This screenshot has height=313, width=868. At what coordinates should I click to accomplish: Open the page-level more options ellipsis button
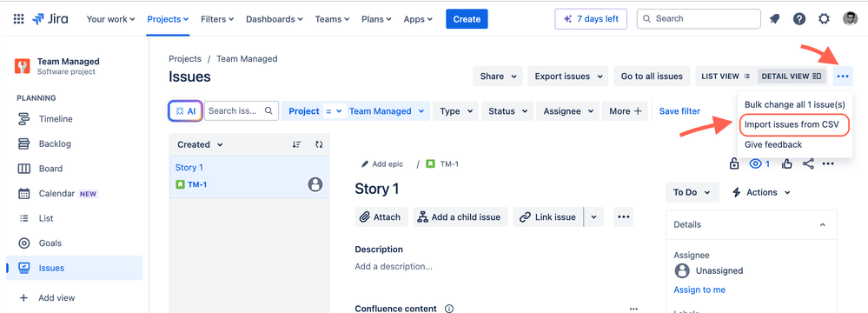click(x=843, y=77)
